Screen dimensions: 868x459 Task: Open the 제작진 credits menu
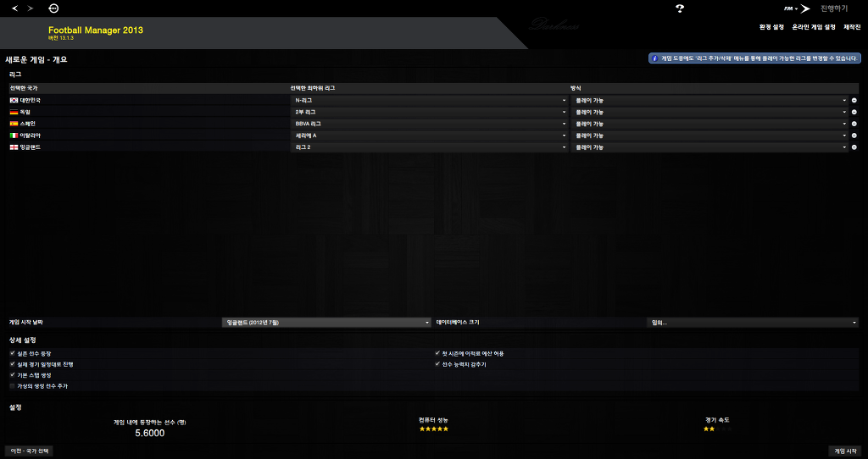tap(852, 27)
